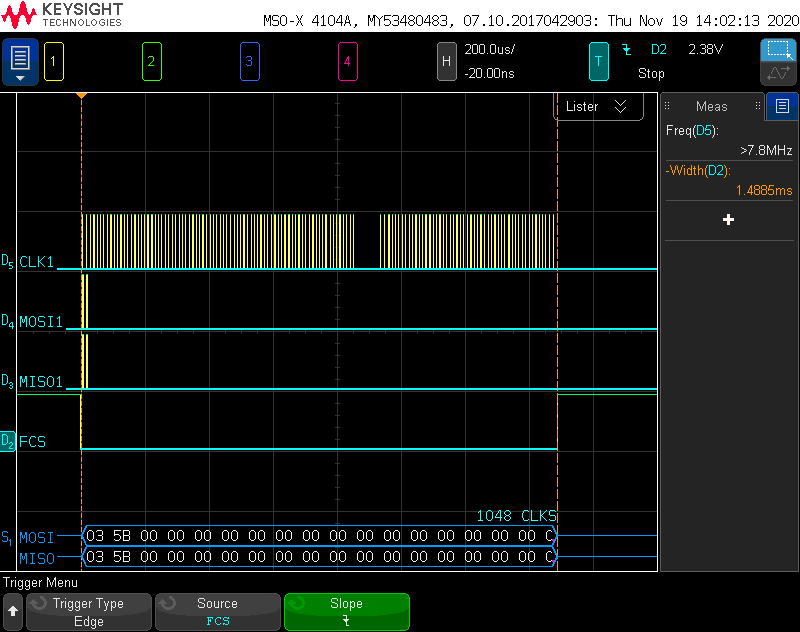Screen dimensions: 800x632
Task: Click the Trigger Type Edge softkey
Action: (x=89, y=612)
